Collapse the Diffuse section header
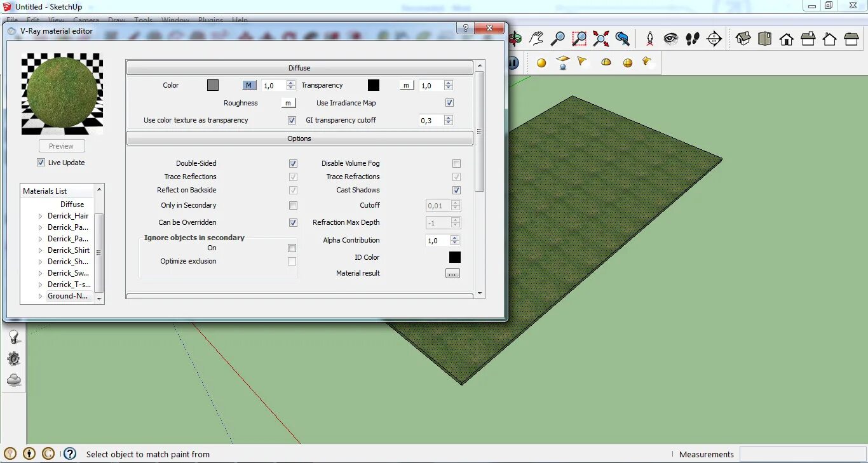 299,68
